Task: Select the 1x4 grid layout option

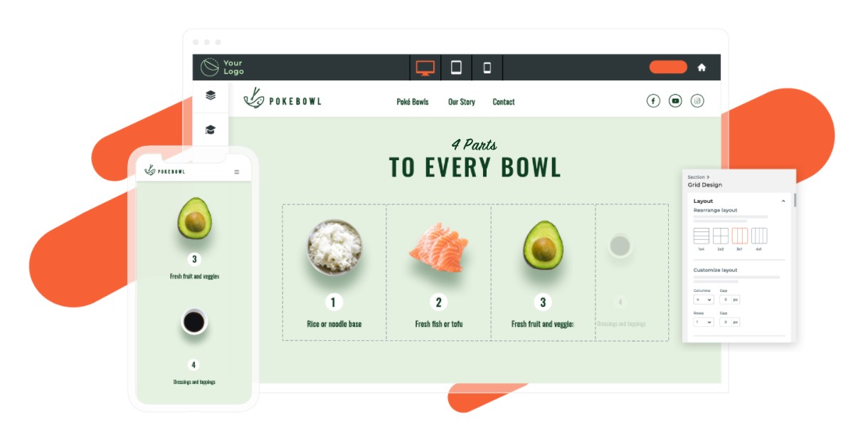Action: [701, 236]
